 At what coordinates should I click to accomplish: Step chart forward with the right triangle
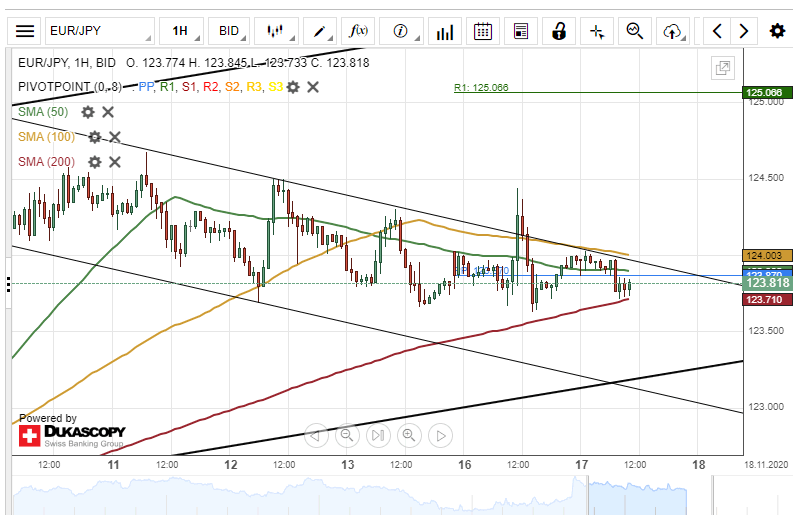(x=441, y=435)
